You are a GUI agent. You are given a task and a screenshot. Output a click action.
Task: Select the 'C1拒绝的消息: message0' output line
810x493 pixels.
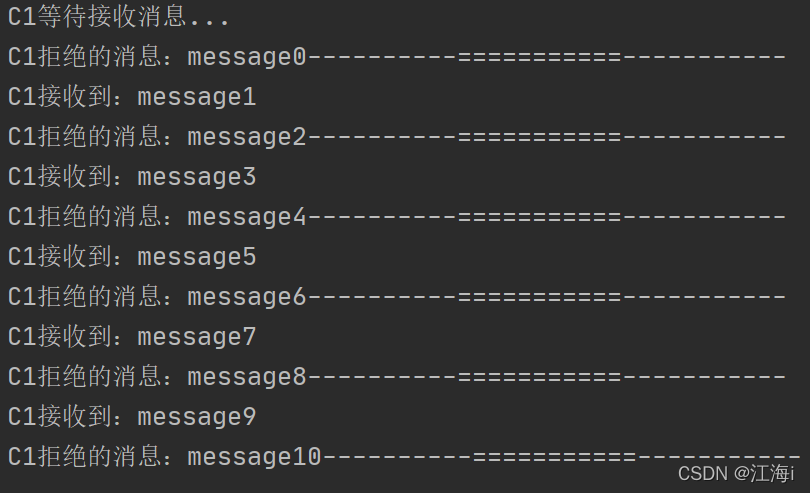coord(397,56)
